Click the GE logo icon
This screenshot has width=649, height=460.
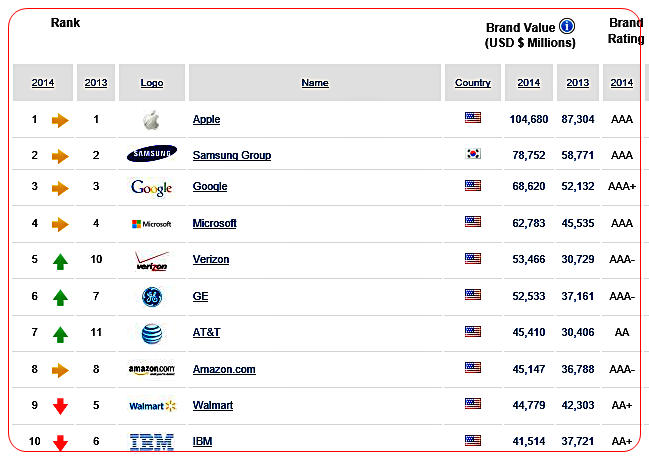(x=152, y=296)
